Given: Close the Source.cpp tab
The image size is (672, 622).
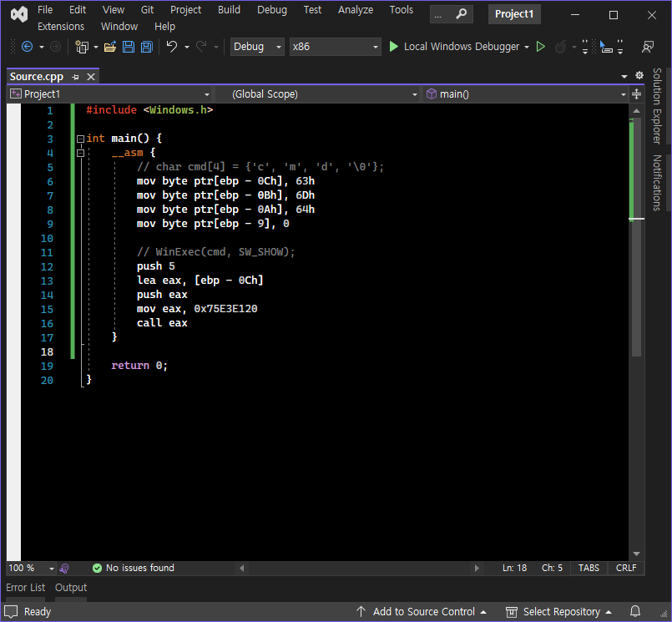Looking at the screenshot, I should (91, 77).
